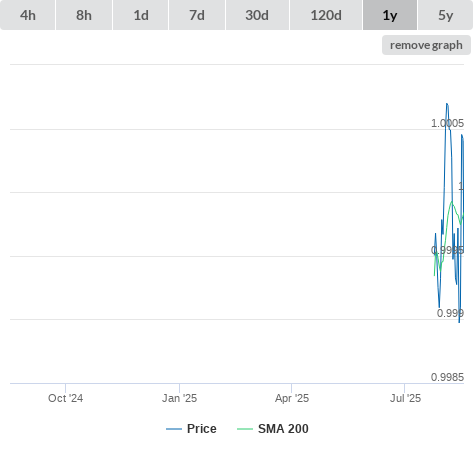474x455 pixels.
Task: Click the green SMA 200 line peak on chart
Action: click(452, 201)
